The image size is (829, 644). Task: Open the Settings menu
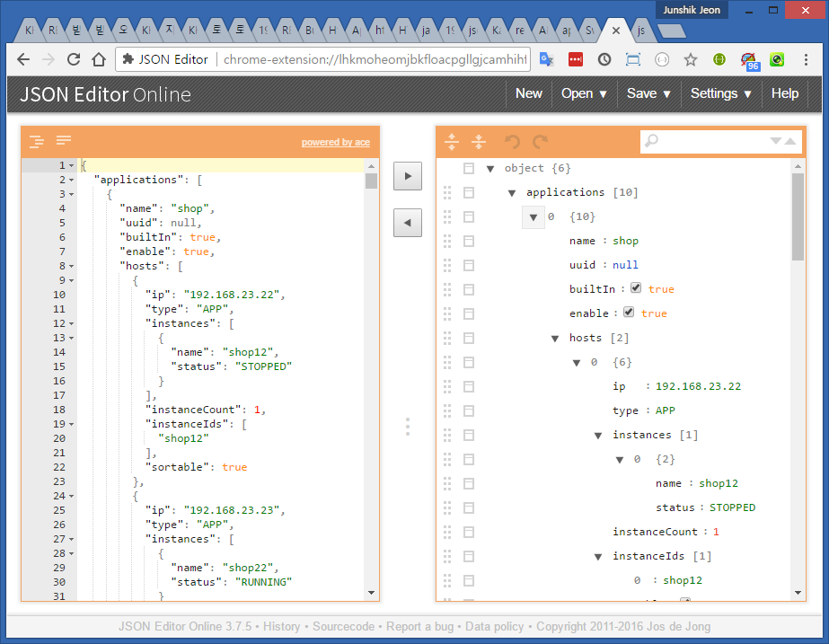pyautogui.click(x=720, y=93)
